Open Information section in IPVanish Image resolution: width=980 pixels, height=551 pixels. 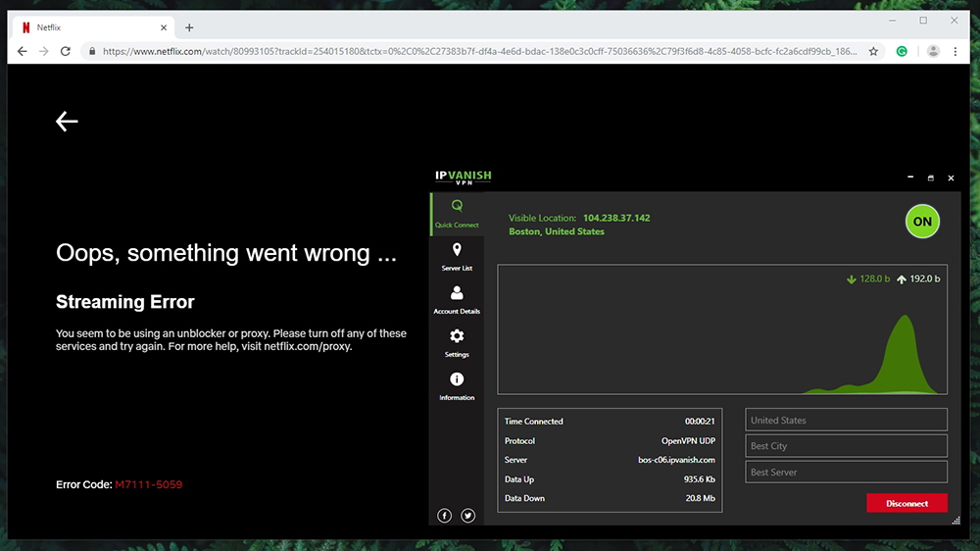tap(457, 386)
